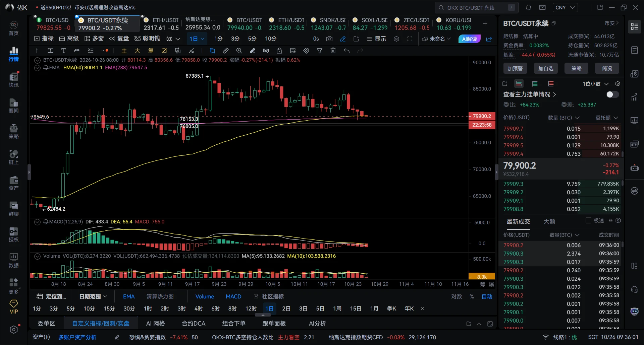Open the mail inbox icon
The width and height of the screenshot is (644, 345).
542,7
